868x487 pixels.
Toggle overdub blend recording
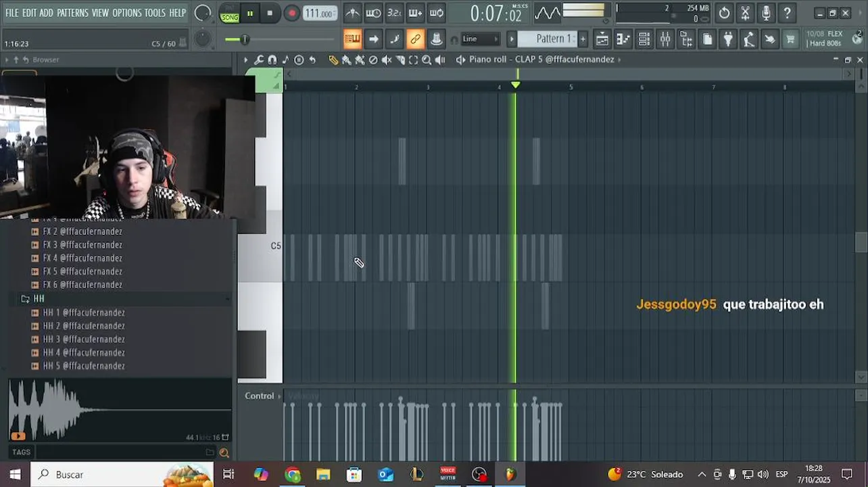pos(415,13)
